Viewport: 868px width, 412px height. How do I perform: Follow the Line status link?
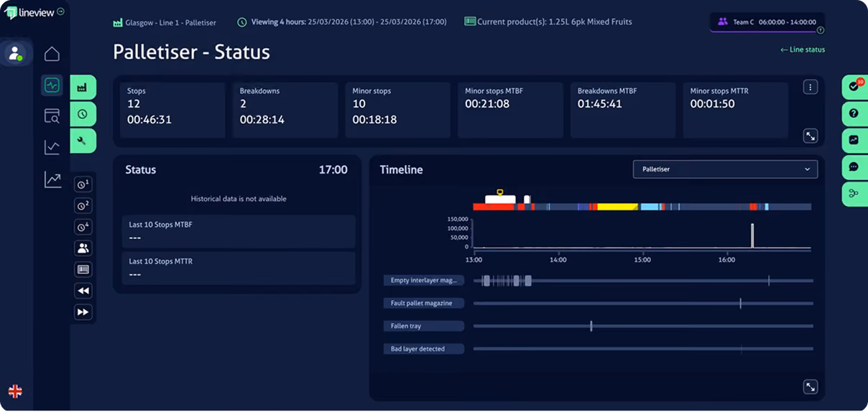pyautogui.click(x=803, y=50)
